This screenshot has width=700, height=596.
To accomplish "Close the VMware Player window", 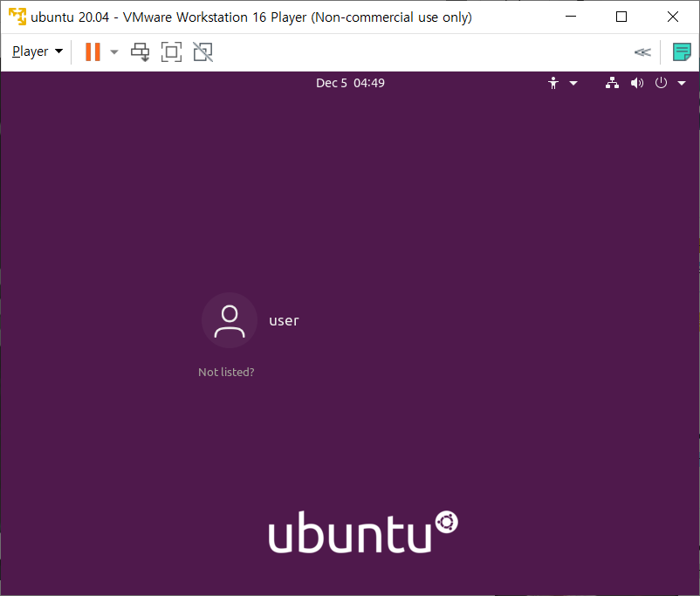I will (673, 17).
